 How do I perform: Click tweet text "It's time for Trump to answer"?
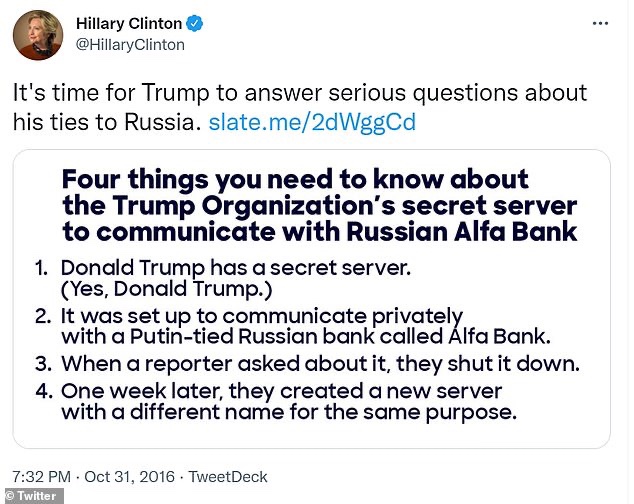click(x=298, y=94)
